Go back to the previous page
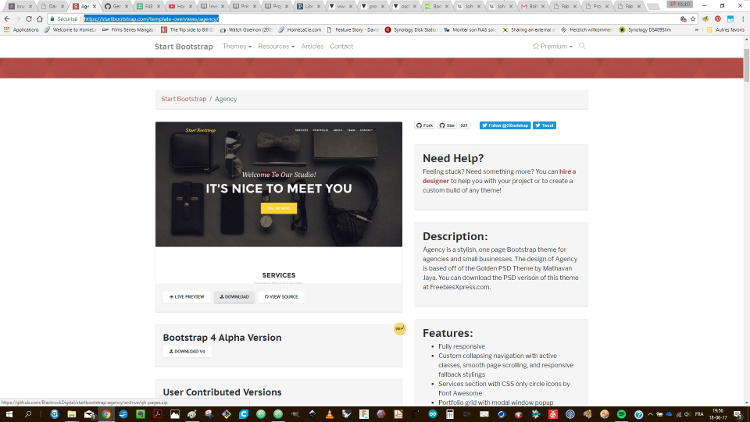The width and height of the screenshot is (750, 422). coord(7,19)
